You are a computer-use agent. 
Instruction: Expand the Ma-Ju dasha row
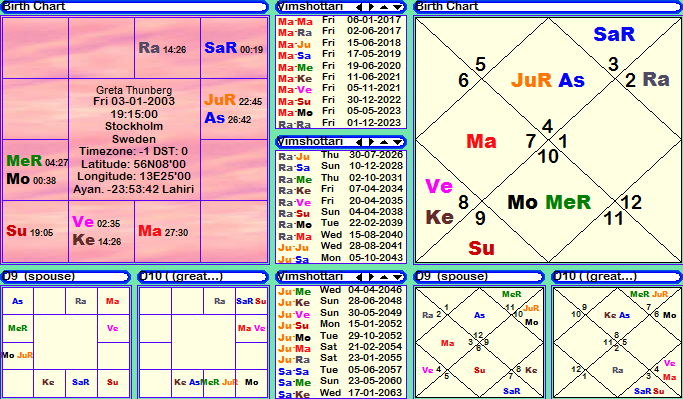pyautogui.click(x=340, y=43)
